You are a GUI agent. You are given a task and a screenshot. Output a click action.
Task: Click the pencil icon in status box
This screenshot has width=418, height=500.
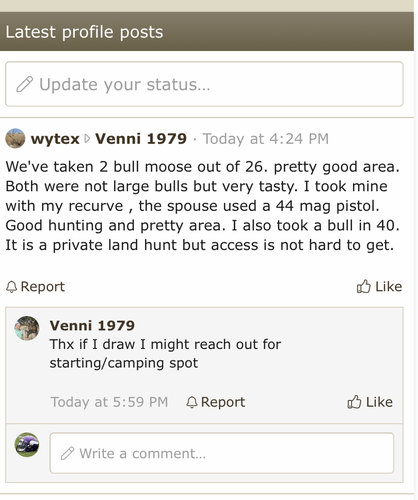coord(25,84)
